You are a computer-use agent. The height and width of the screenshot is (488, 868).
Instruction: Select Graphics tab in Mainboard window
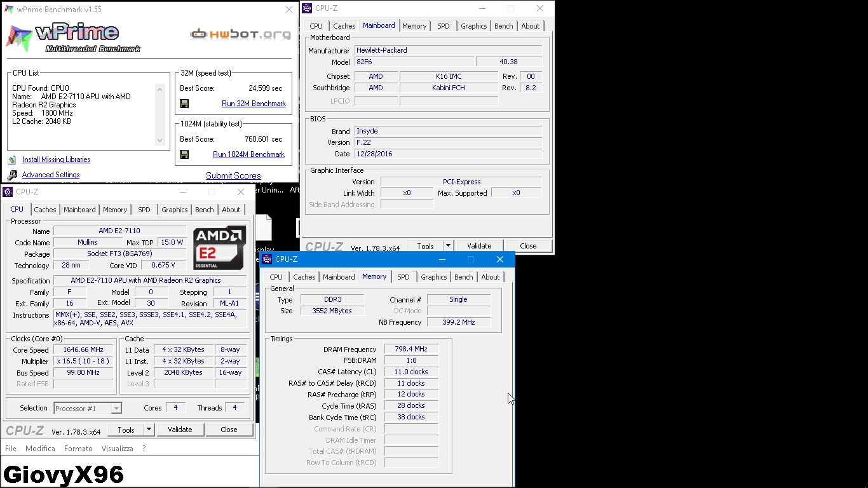point(474,26)
